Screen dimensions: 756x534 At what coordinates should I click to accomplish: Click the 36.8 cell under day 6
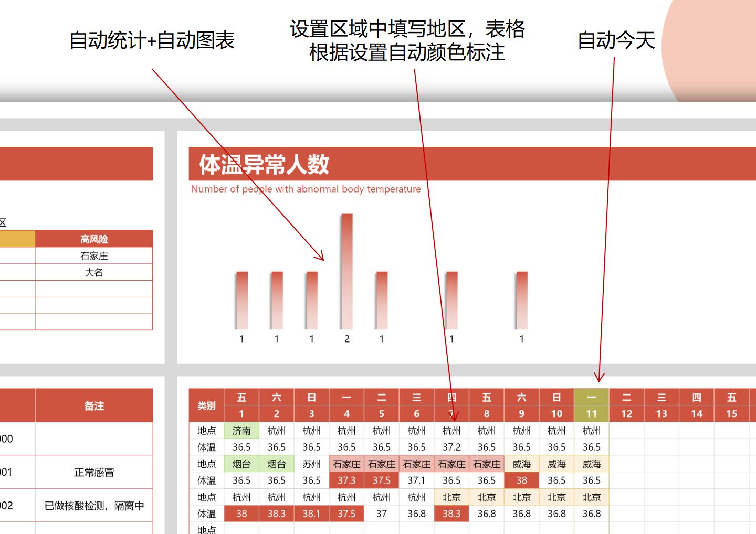[416, 514]
